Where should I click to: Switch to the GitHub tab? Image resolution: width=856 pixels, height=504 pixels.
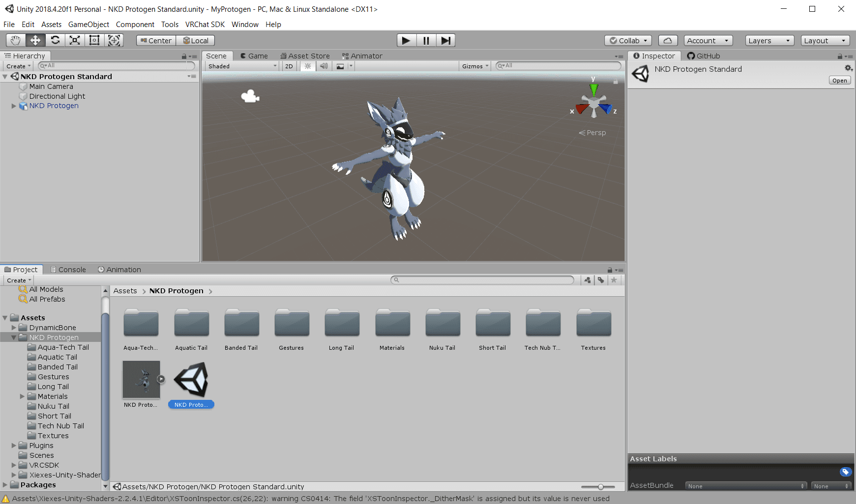704,56
